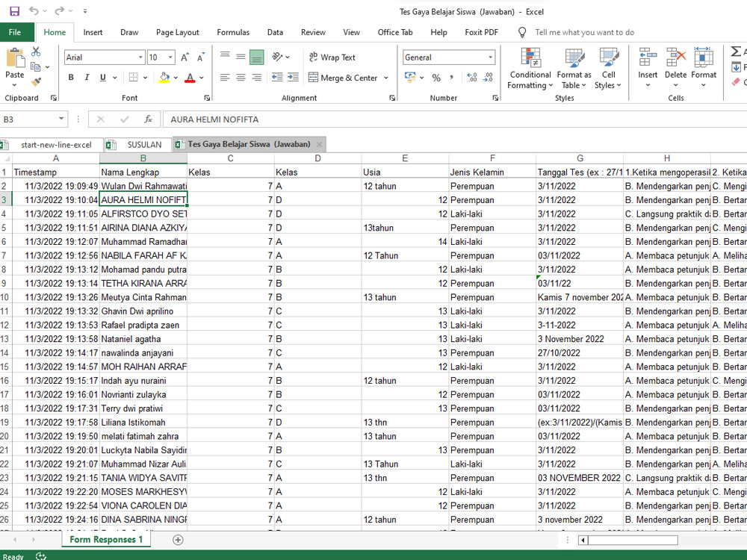Open the Name Box dropdown arrow
Screen dimensions: 747x560
(61, 119)
